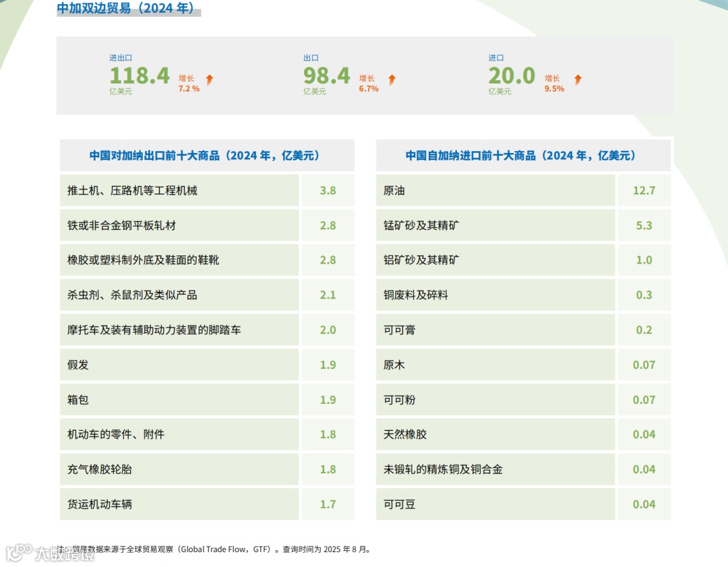Click the 0.04 value for 天然橡胶

pyautogui.click(x=644, y=434)
